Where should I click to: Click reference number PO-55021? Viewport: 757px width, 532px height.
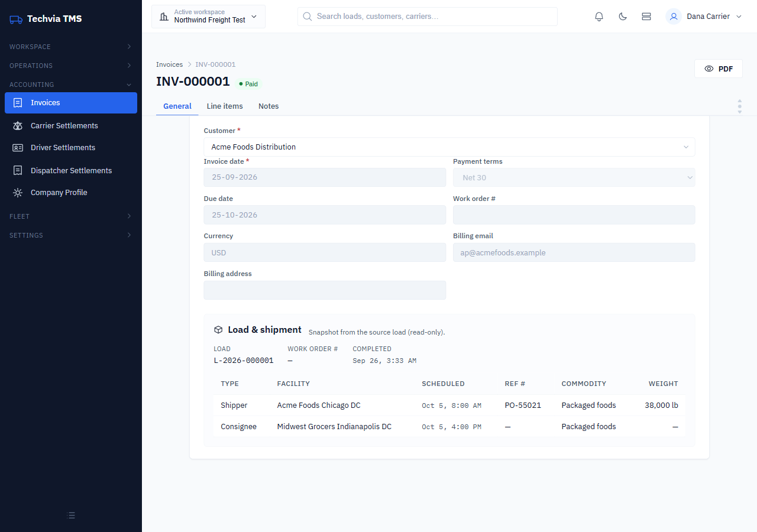coord(523,406)
